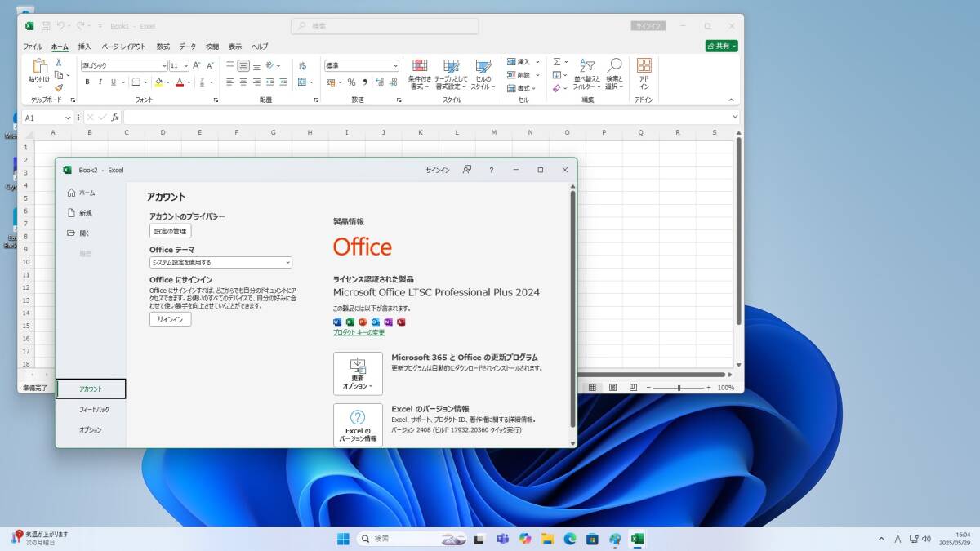Click the Percent style icon
Image resolution: width=980 pixels, height=551 pixels.
(x=351, y=82)
